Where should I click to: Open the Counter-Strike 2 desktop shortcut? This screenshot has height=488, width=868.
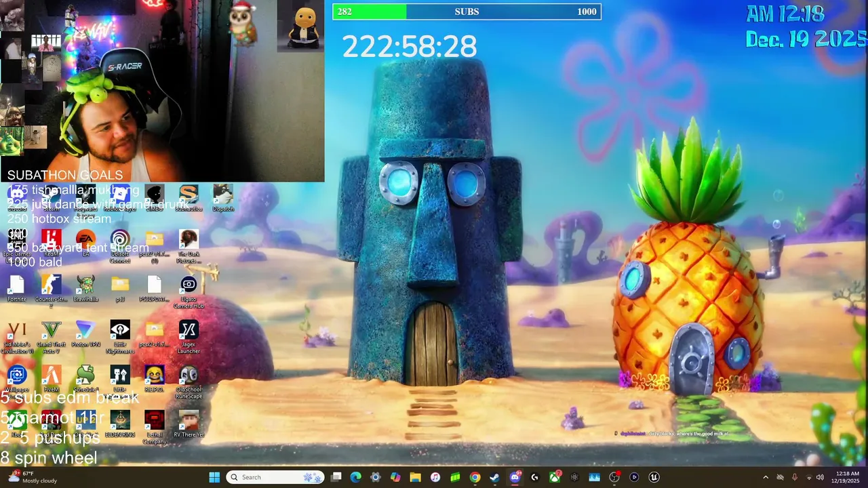tap(52, 291)
